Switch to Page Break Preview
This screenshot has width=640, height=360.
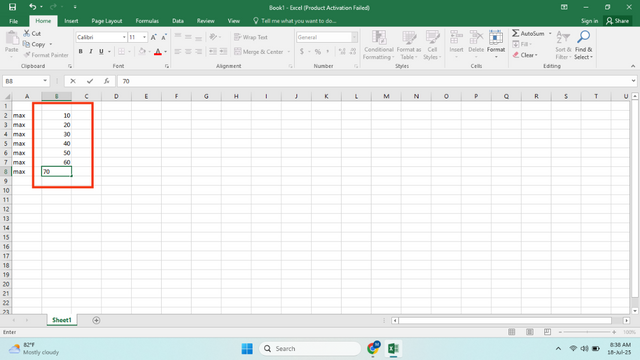click(x=547, y=332)
